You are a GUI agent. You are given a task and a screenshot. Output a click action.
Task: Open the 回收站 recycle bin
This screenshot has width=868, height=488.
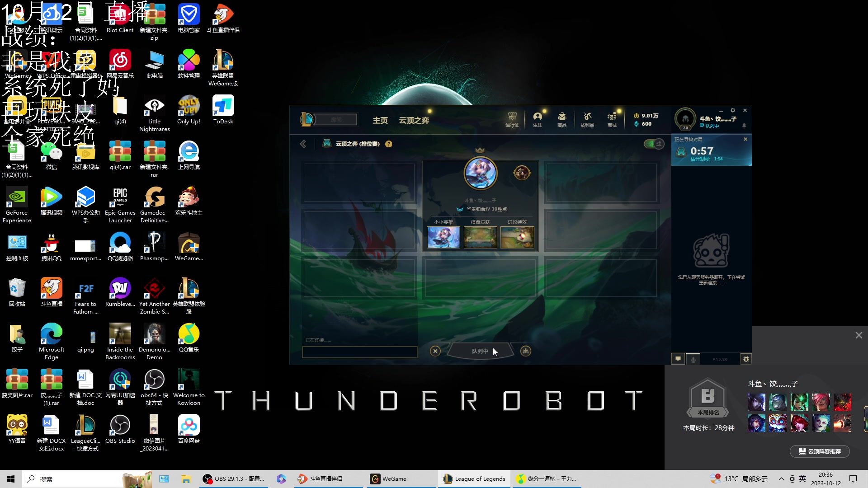click(x=17, y=292)
